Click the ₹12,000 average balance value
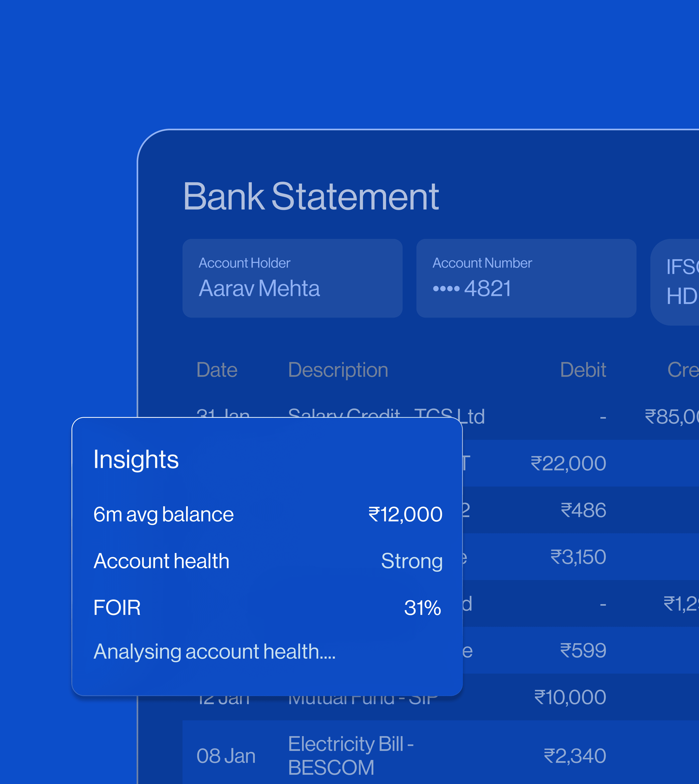The width and height of the screenshot is (699, 784). 405,514
